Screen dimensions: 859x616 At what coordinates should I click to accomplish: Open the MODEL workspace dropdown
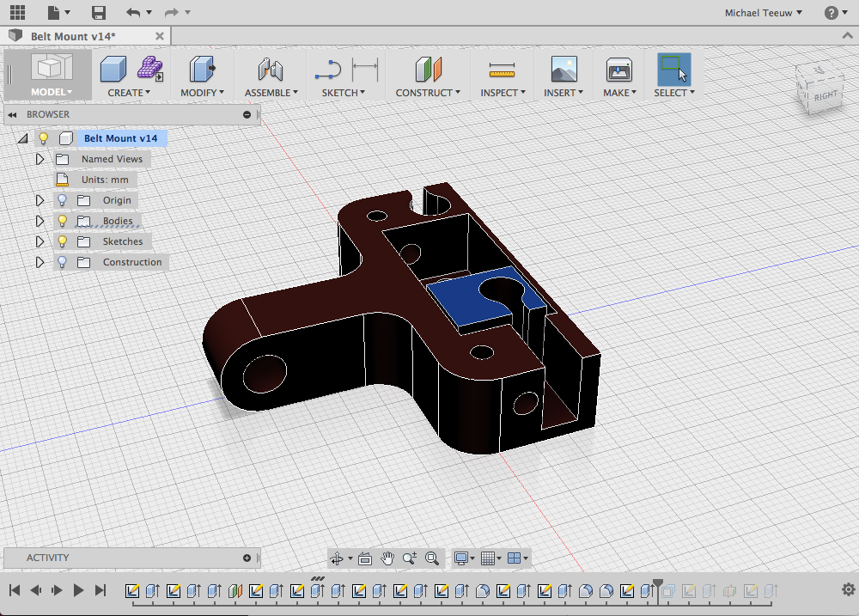[52, 92]
